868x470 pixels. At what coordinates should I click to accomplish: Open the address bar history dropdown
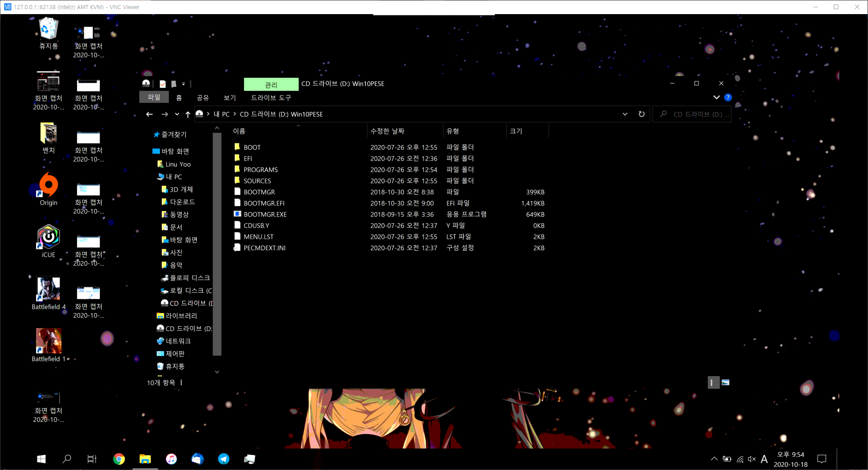(x=625, y=114)
